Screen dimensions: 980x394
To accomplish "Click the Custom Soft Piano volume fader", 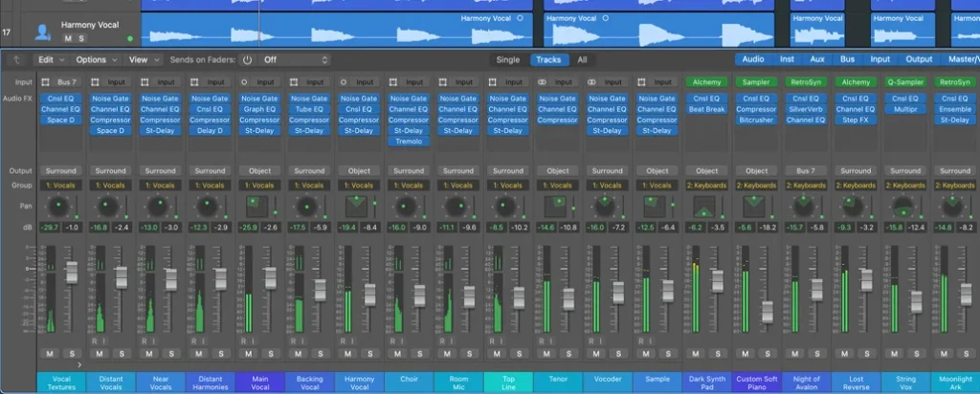I will point(768,312).
